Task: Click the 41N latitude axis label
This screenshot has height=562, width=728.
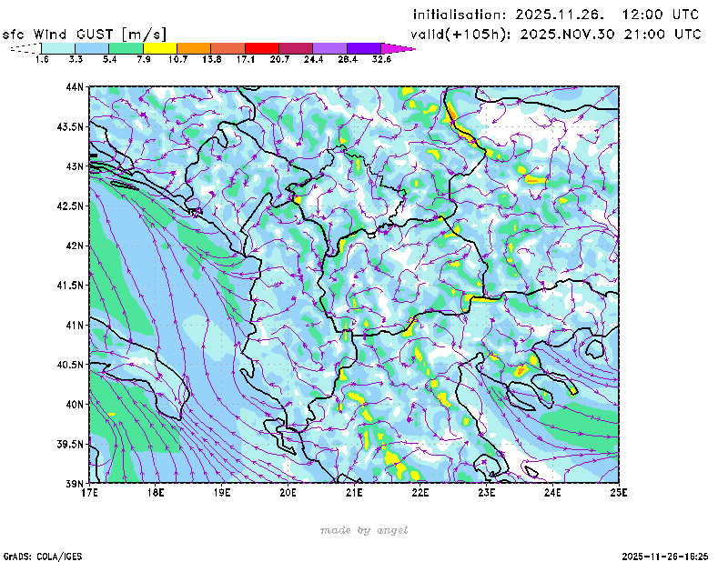Action: click(x=75, y=325)
